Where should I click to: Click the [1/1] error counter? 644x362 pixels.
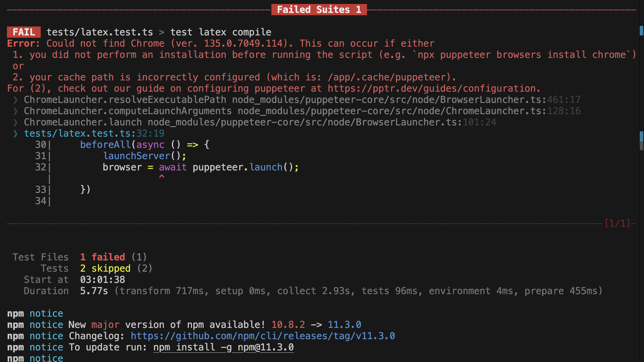pyautogui.click(x=618, y=223)
